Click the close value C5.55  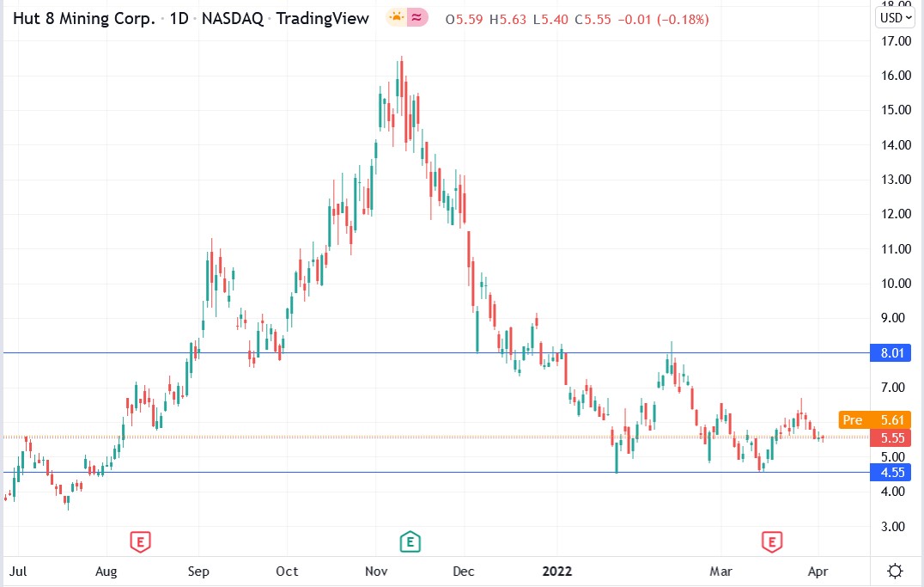pyautogui.click(x=593, y=20)
